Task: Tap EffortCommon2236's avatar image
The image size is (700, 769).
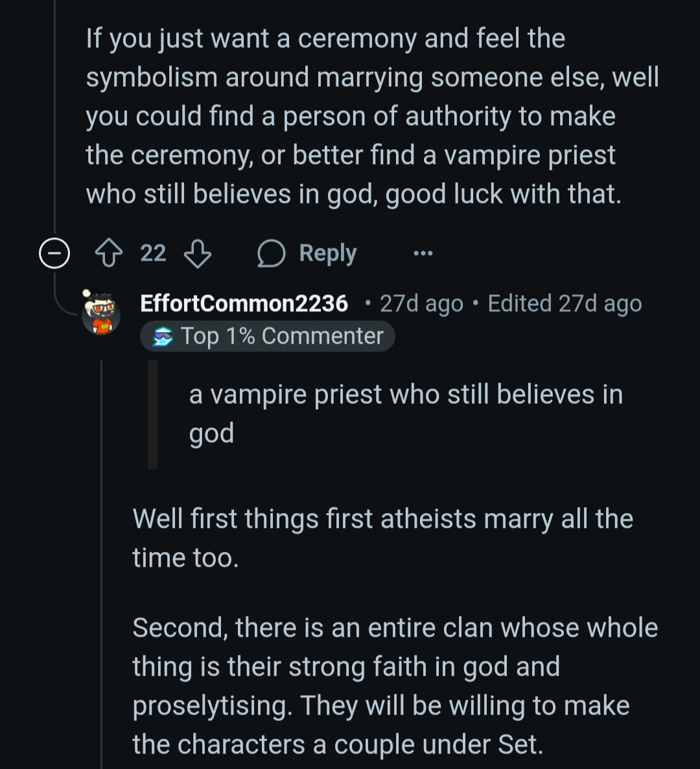Action: pyautogui.click(x=101, y=312)
